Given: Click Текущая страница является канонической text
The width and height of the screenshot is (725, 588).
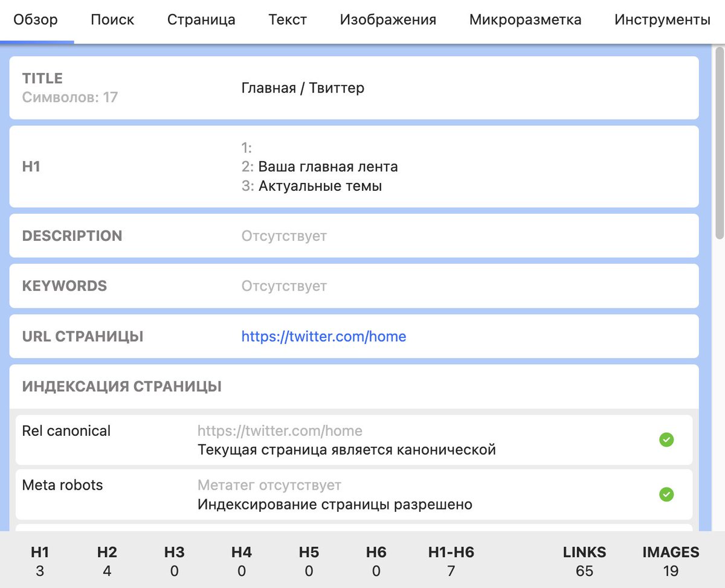Looking at the screenshot, I should pyautogui.click(x=347, y=450).
